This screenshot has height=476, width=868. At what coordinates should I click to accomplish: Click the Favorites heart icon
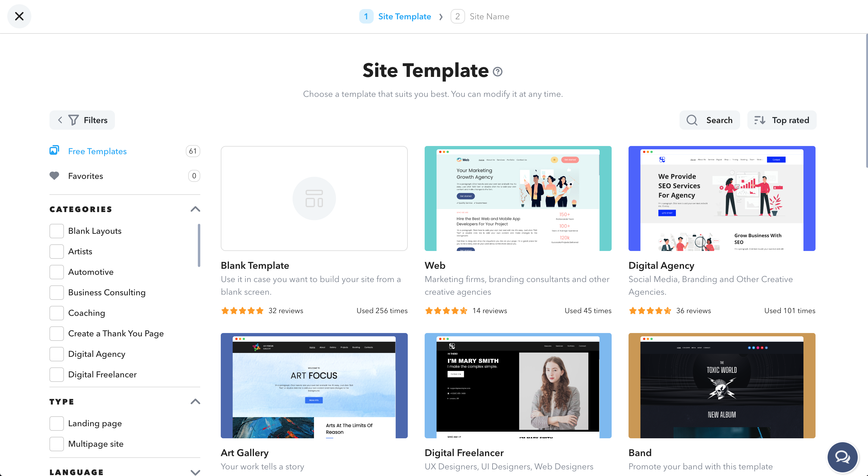(x=54, y=176)
